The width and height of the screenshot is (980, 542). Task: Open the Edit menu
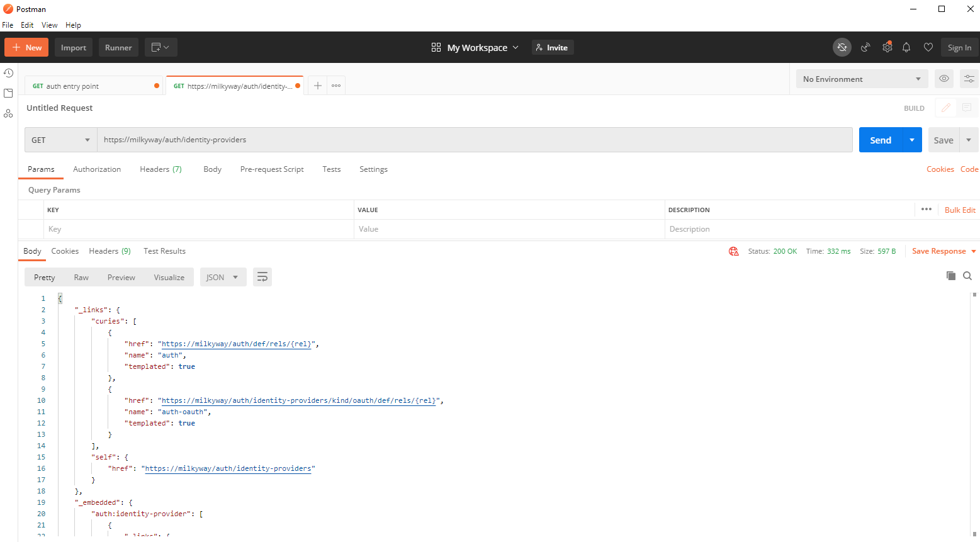(27, 25)
